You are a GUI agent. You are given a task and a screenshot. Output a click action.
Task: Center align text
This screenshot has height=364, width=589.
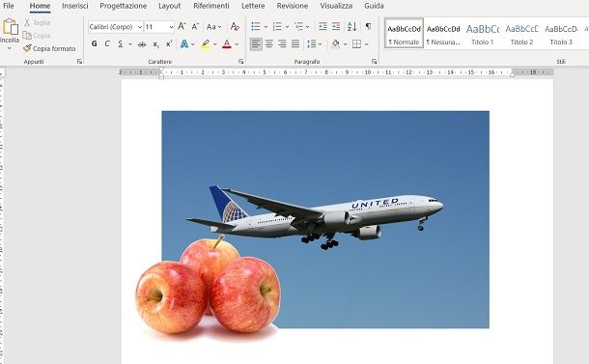(269, 44)
